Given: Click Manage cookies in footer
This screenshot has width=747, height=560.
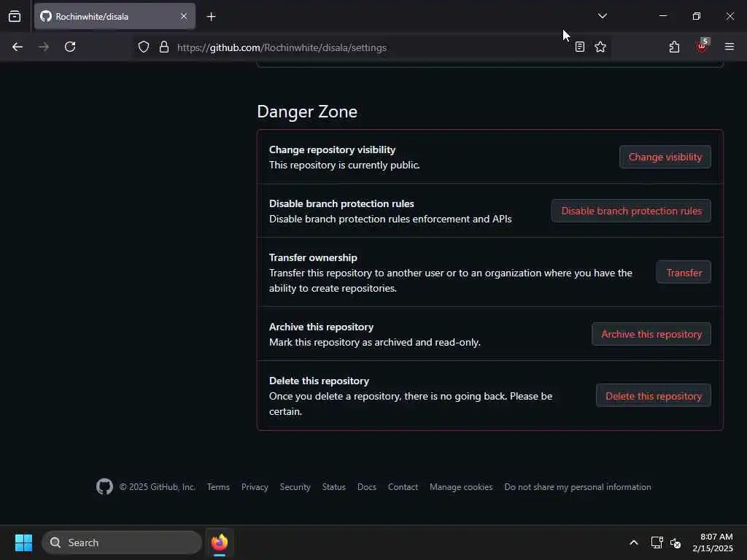Looking at the screenshot, I should pos(461,487).
